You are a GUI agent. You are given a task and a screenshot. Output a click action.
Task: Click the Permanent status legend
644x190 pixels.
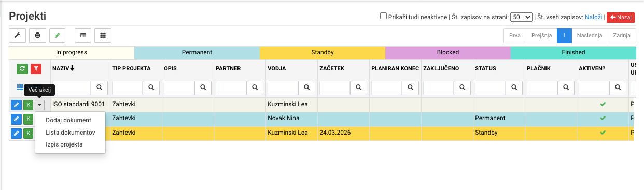(197, 52)
